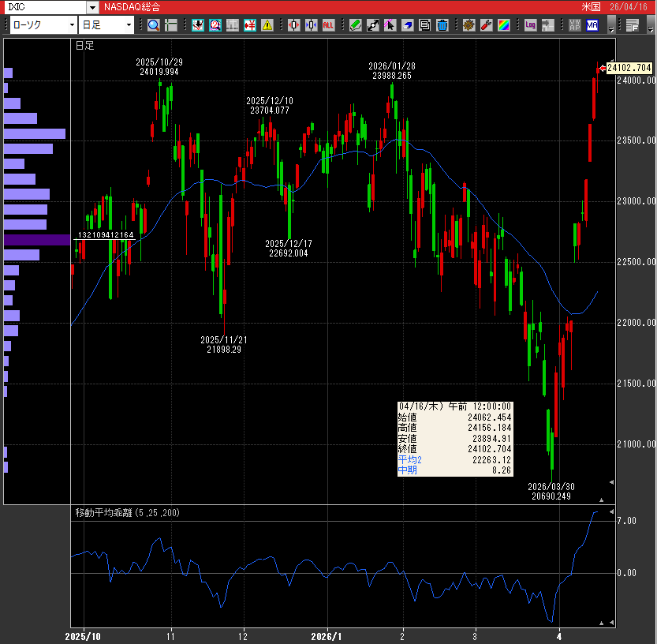Image resolution: width=657 pixels, height=644 pixels.
Task: Click the red-arrow candlestick widen icon
Action: point(294,25)
